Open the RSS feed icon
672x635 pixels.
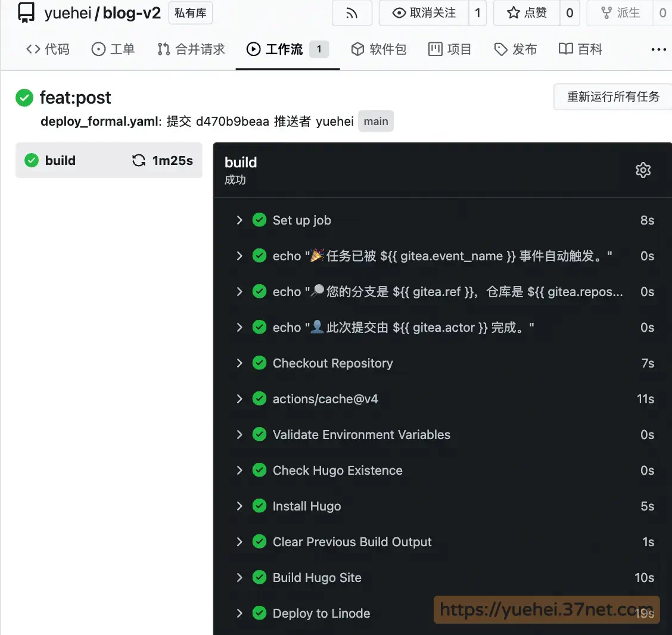pos(351,14)
